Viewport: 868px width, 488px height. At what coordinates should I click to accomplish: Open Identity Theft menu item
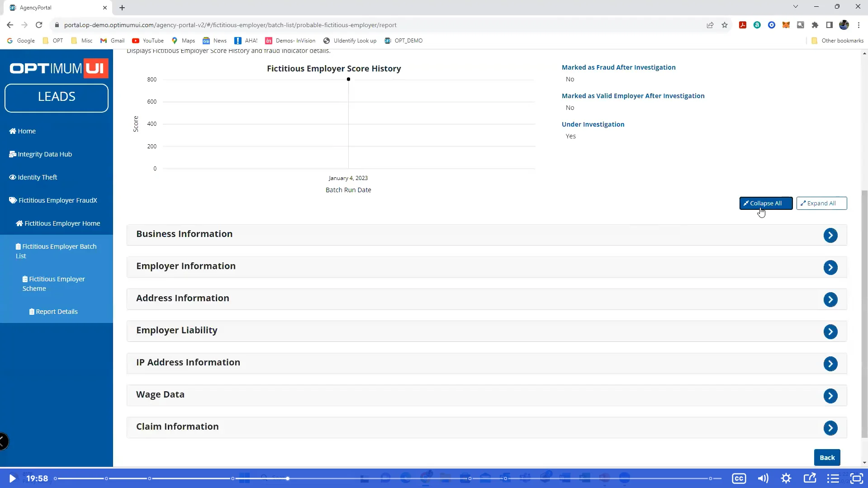[x=33, y=177]
